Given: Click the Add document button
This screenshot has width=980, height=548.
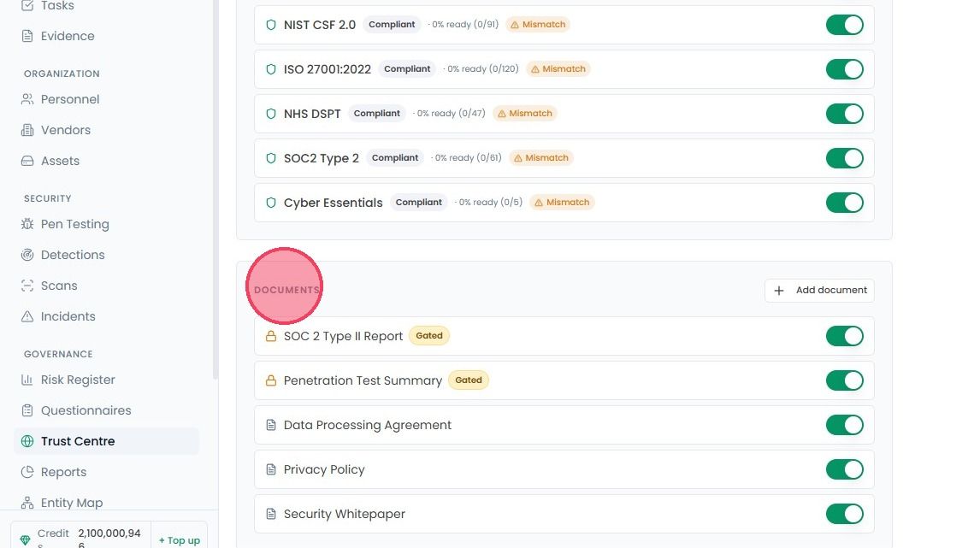Looking at the screenshot, I should click(819, 291).
